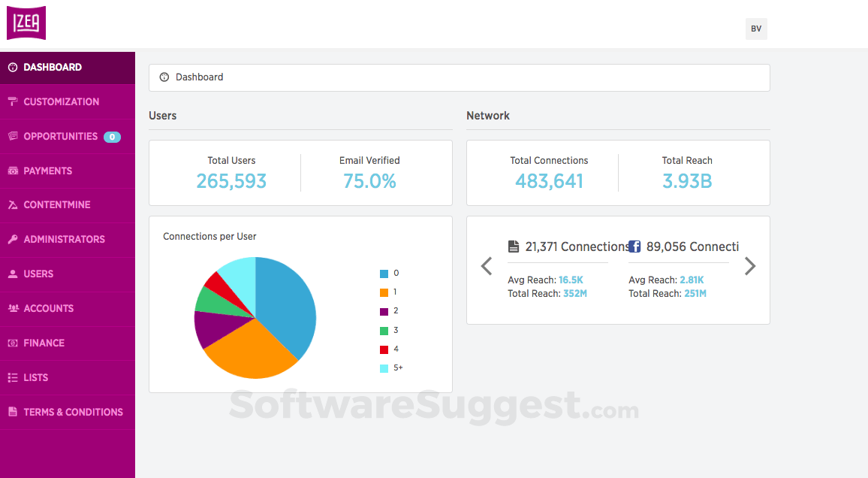
Task: Click the BV user avatar button
Action: 756,29
